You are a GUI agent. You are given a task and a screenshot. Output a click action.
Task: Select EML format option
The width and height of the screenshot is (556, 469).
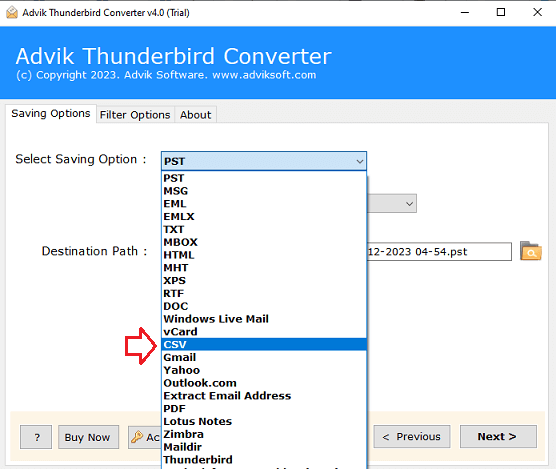(x=264, y=203)
